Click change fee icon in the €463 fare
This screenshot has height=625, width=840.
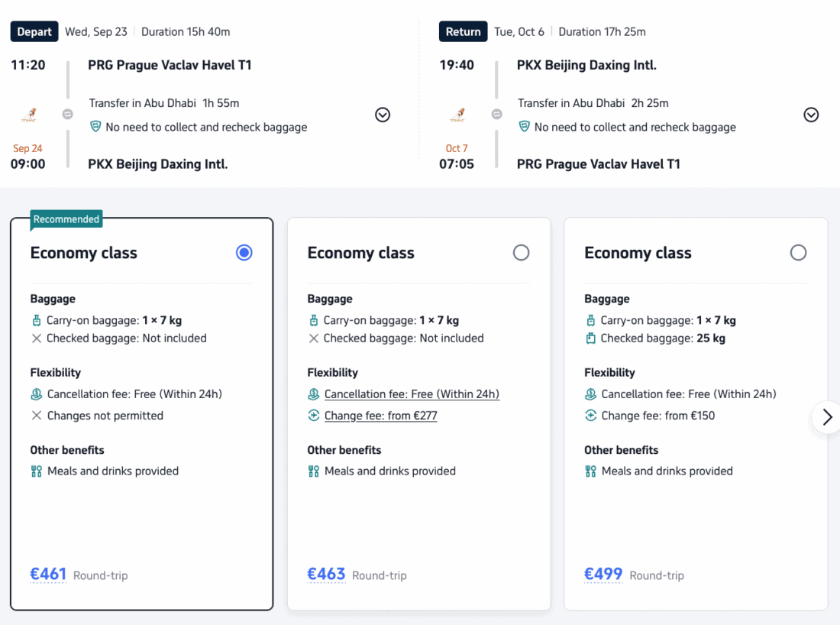pos(313,416)
